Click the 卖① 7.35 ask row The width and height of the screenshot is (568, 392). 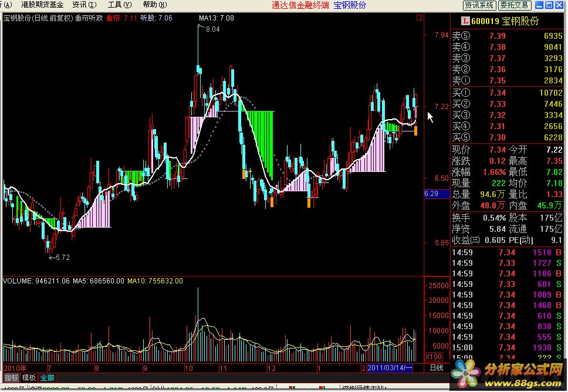point(507,80)
